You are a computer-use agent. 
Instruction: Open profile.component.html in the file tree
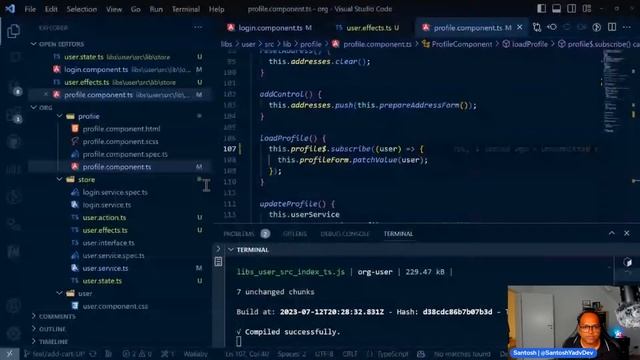point(121,129)
